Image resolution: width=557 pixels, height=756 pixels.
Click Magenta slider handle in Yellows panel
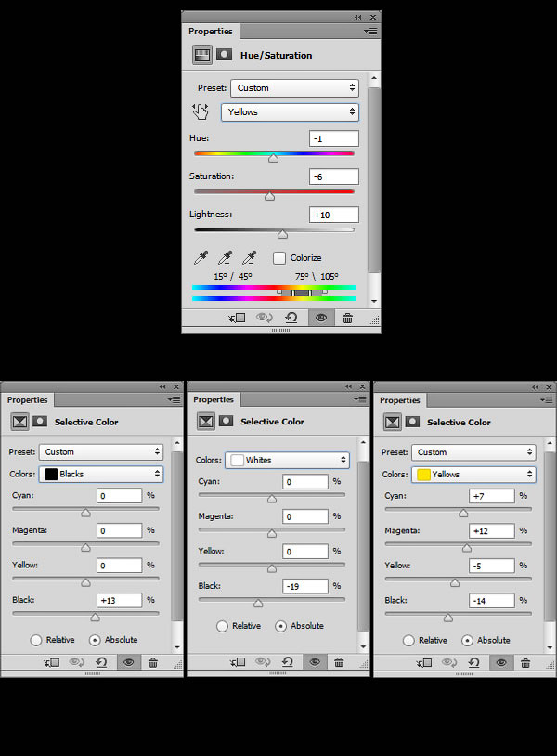pyautogui.click(x=466, y=548)
